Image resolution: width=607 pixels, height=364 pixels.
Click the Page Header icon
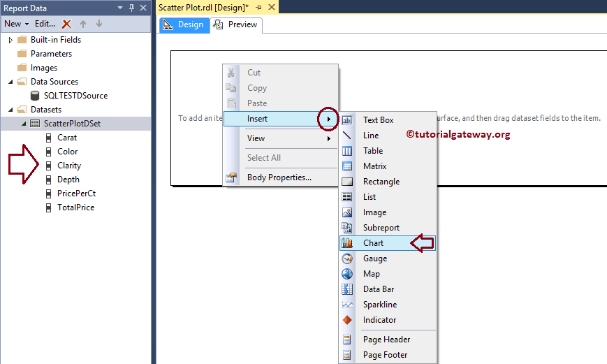coord(347,340)
